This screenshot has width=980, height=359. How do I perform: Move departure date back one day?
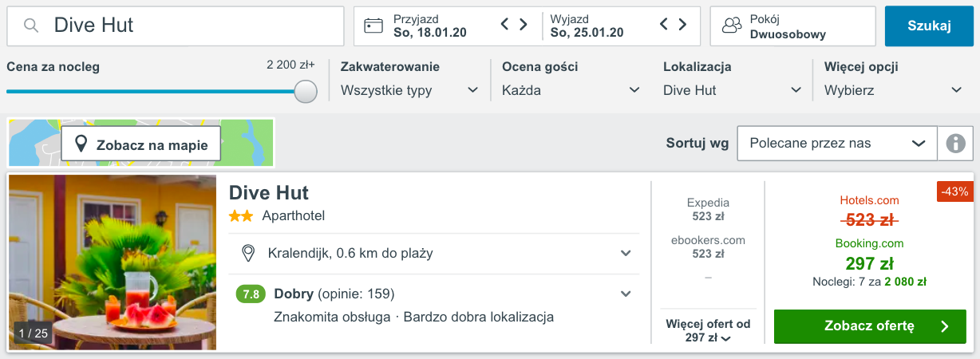point(665,25)
